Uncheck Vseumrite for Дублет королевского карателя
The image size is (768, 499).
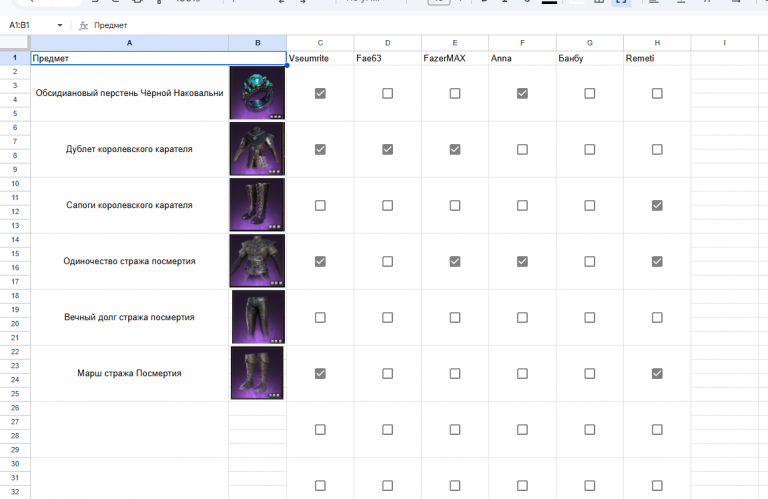tap(320, 149)
